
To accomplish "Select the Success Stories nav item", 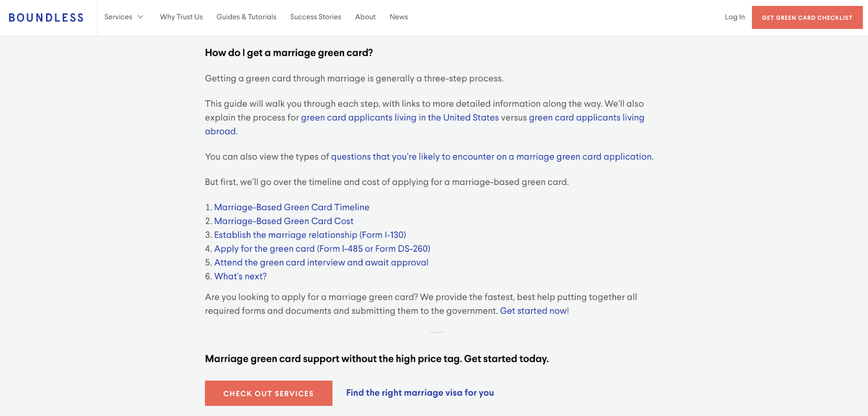I will (316, 17).
